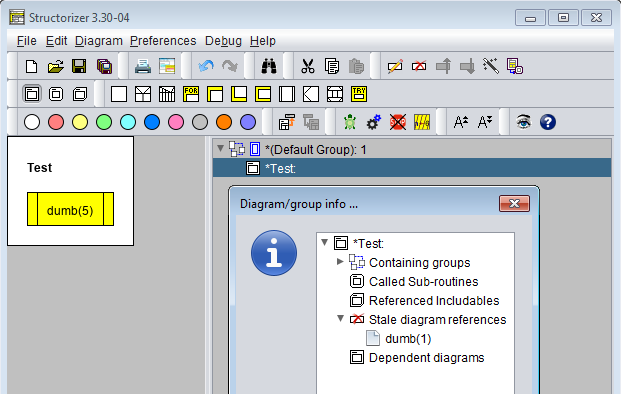Apply white color to element

32,122
